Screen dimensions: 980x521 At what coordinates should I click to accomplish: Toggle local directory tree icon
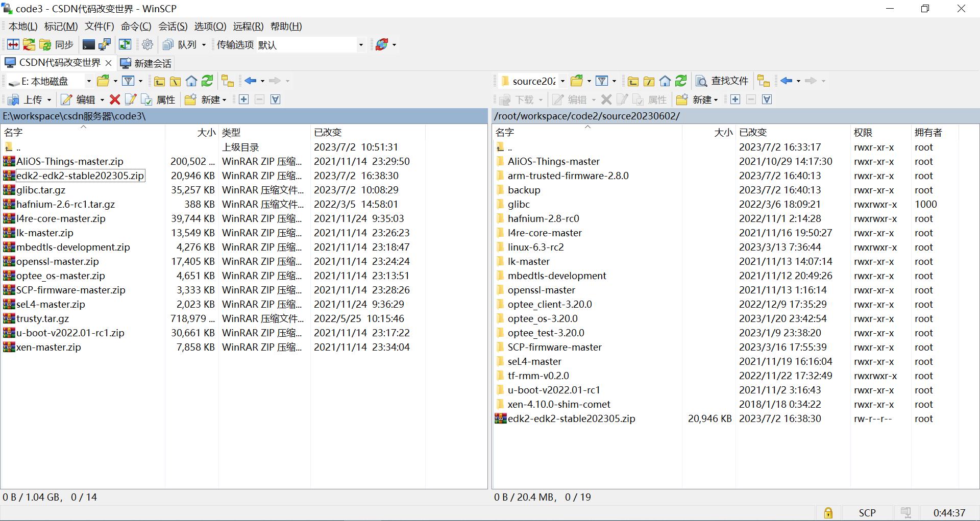click(x=228, y=81)
